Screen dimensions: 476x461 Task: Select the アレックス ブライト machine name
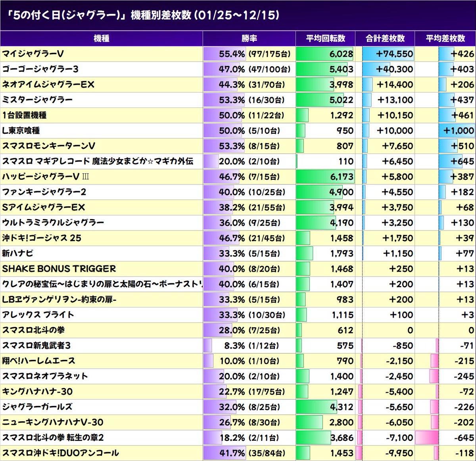(x=38, y=315)
